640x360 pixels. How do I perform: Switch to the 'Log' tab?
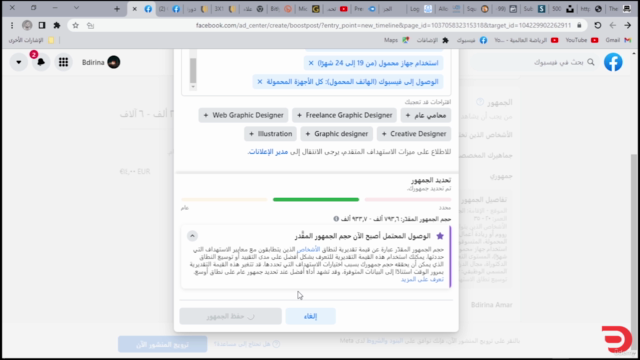pos(421,9)
